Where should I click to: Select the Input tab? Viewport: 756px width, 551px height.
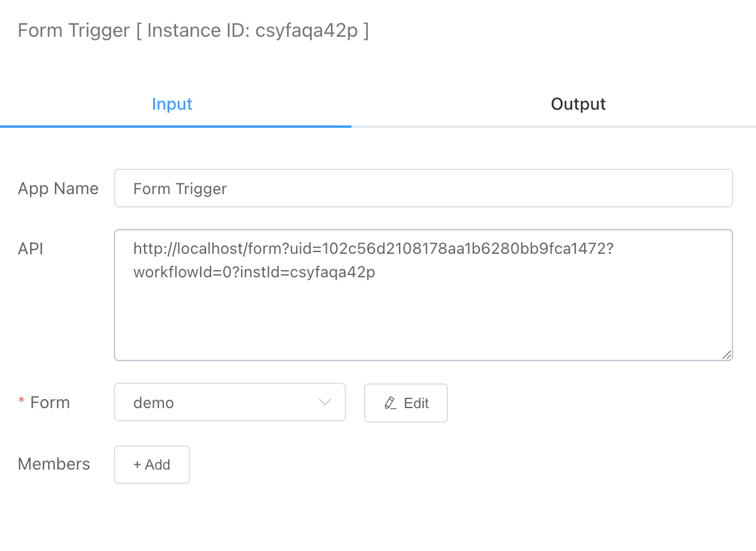[172, 104]
